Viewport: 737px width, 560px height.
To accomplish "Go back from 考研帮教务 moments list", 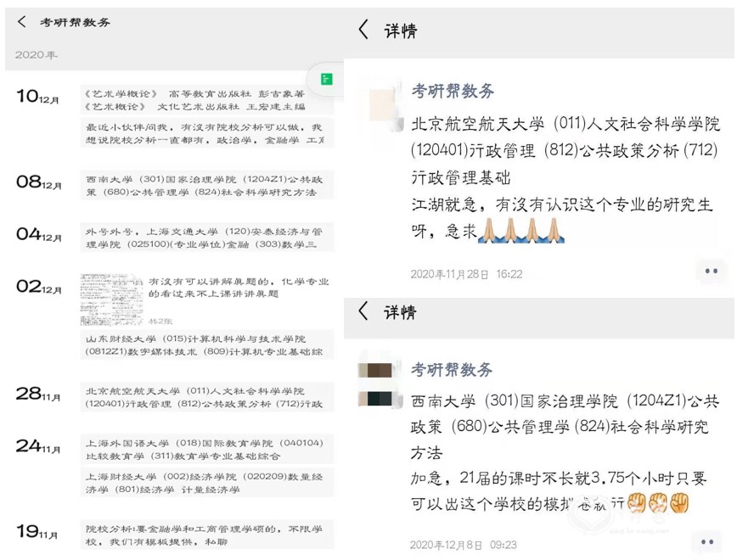I will pos(21,21).
